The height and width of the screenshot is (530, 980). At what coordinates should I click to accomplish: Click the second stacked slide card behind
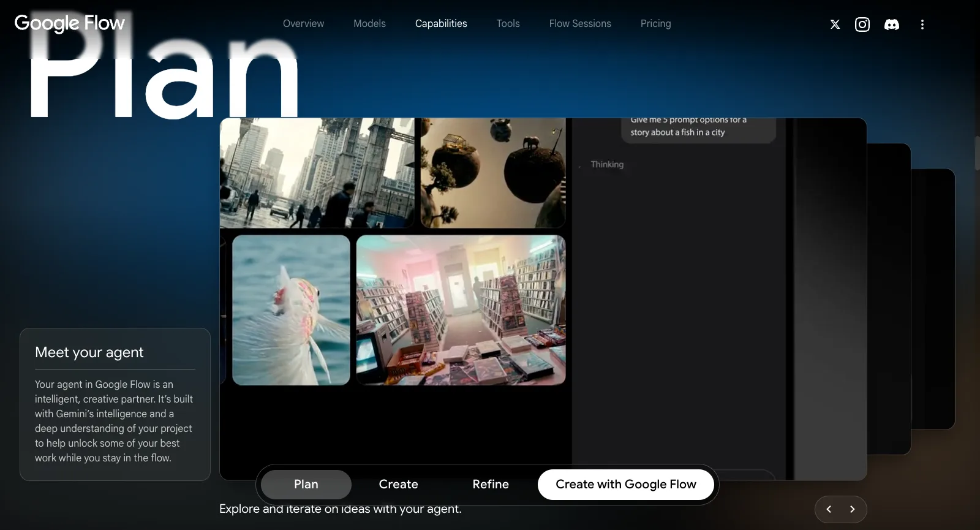click(x=889, y=299)
